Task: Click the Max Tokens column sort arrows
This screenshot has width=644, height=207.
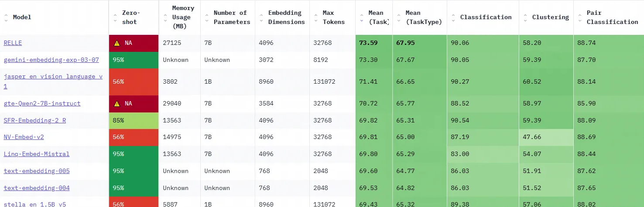Action: point(316,17)
